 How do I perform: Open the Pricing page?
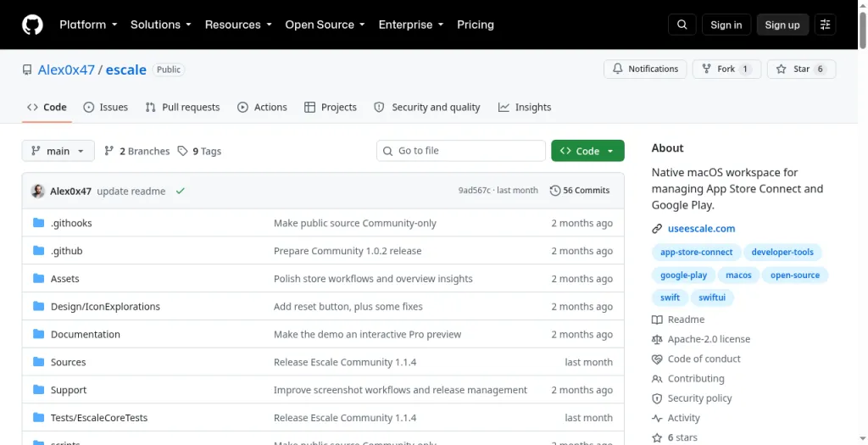tap(476, 25)
